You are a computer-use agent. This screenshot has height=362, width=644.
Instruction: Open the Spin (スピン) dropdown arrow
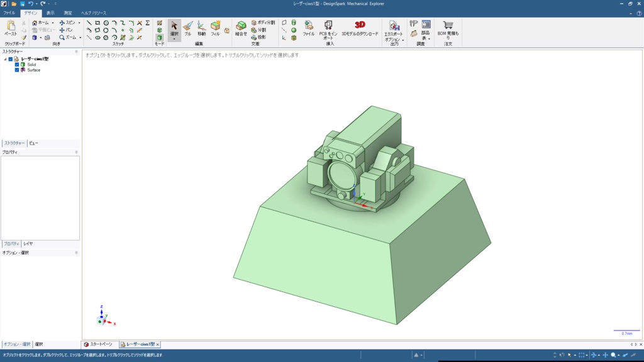tap(79, 23)
